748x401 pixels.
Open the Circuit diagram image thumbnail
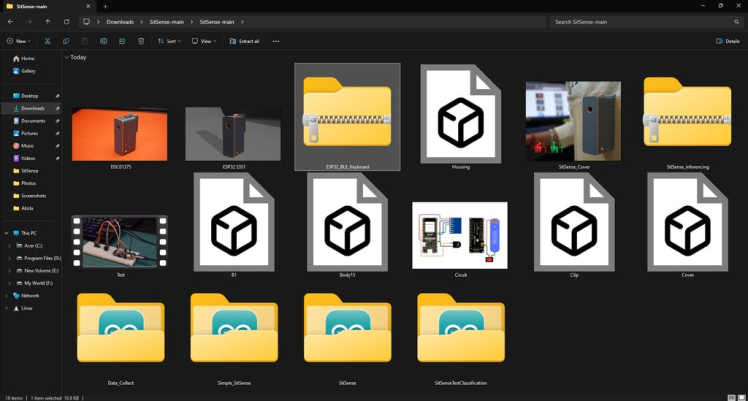pos(460,235)
